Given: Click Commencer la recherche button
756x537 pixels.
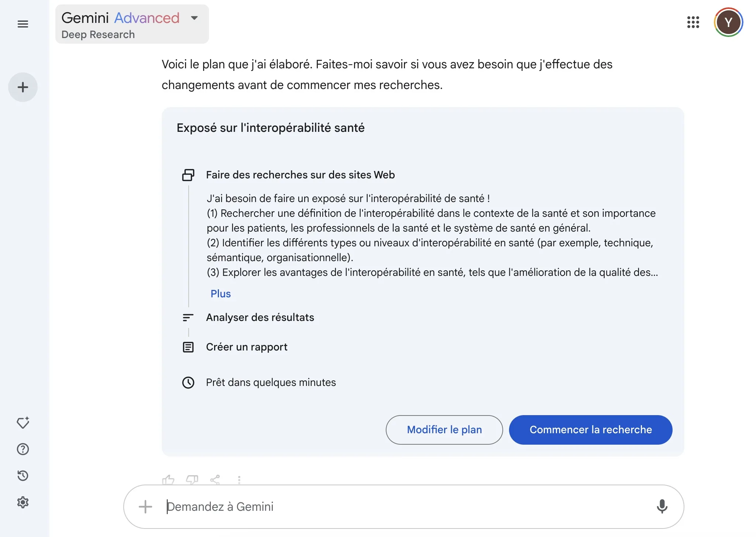Looking at the screenshot, I should tap(590, 430).
